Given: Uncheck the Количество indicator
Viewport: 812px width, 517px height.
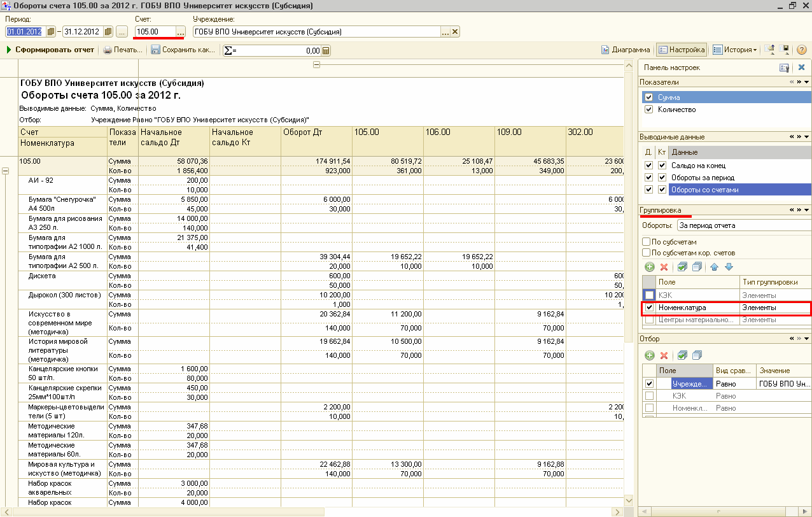Looking at the screenshot, I should coord(648,110).
